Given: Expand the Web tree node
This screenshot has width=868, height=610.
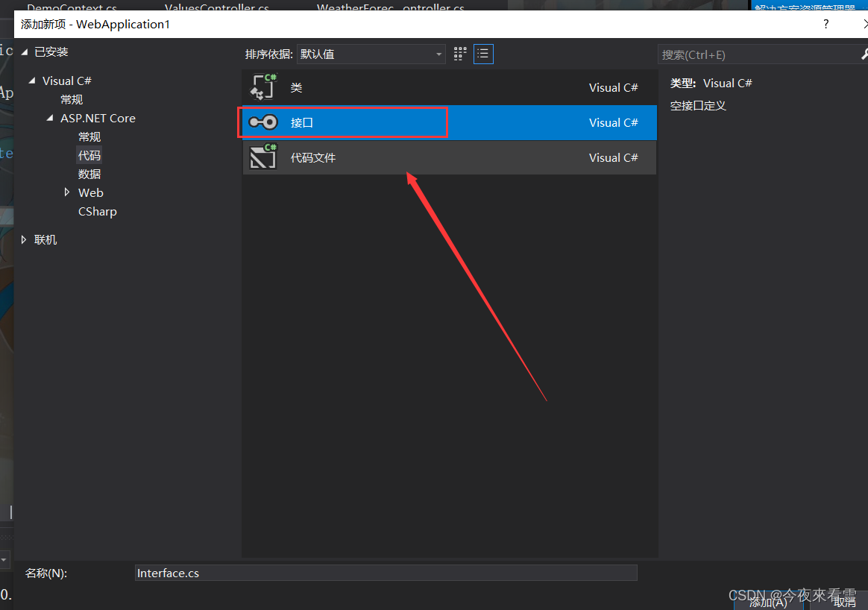Looking at the screenshot, I should coord(67,192).
